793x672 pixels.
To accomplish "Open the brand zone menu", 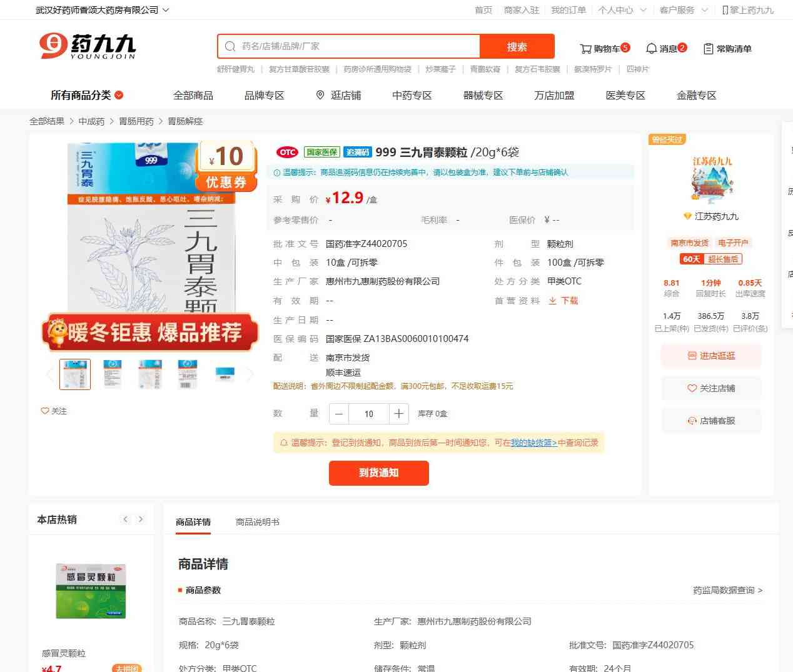I will tap(264, 95).
